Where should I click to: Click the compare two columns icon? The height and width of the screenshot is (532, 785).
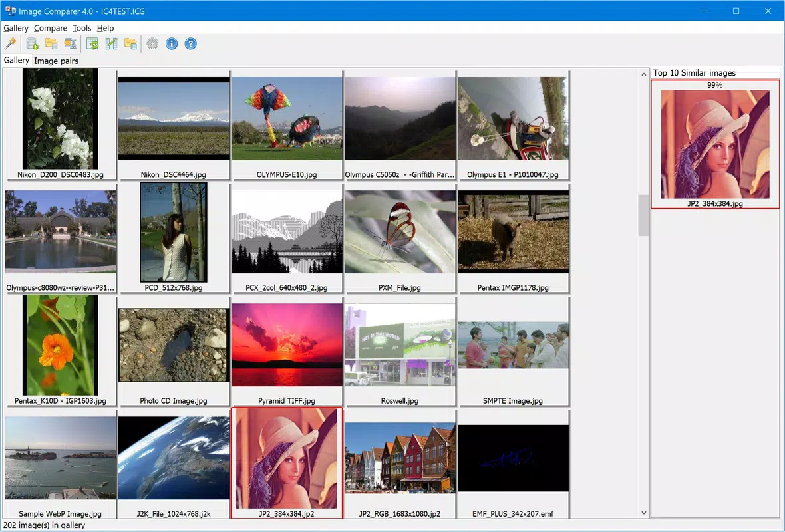[111, 43]
